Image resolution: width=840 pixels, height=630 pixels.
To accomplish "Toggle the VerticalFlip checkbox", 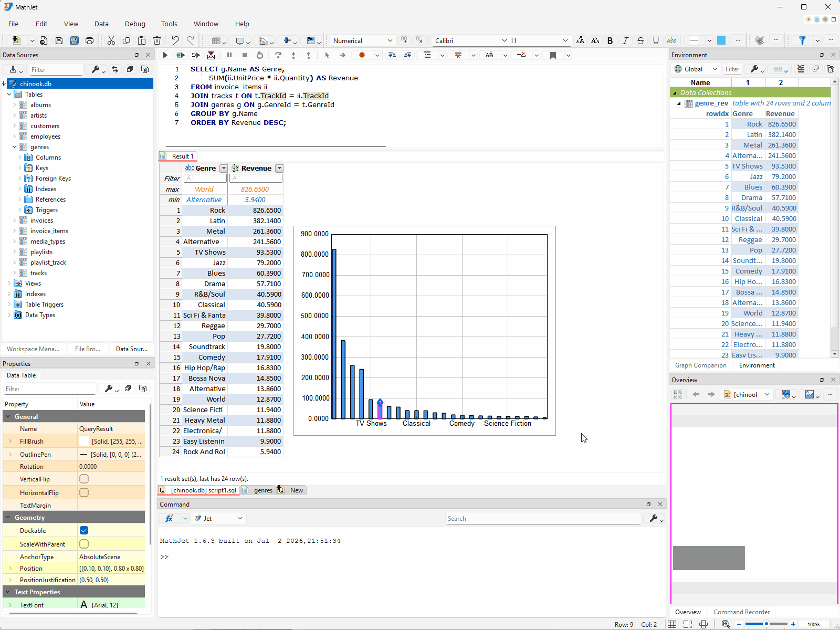I will click(84, 479).
